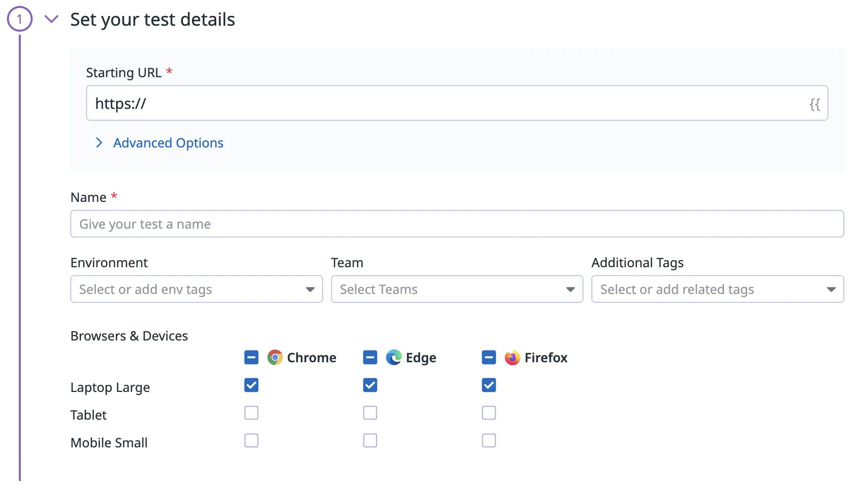Uncheck Laptop Large for Chrome

click(251, 385)
